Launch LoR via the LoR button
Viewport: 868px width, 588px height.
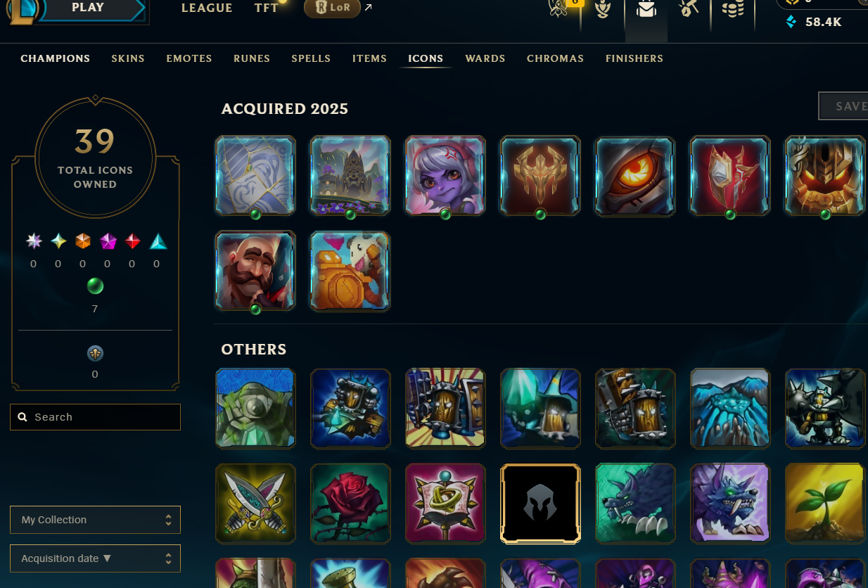tap(332, 8)
